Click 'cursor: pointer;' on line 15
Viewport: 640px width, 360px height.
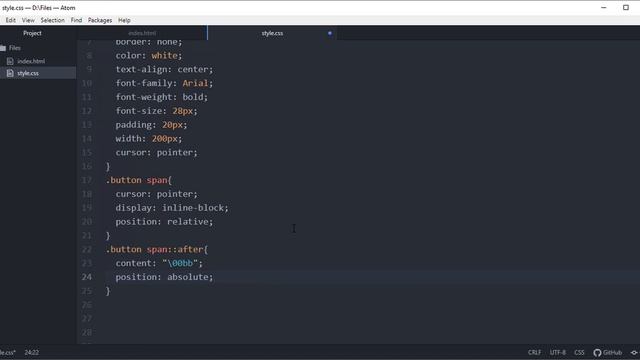156,152
